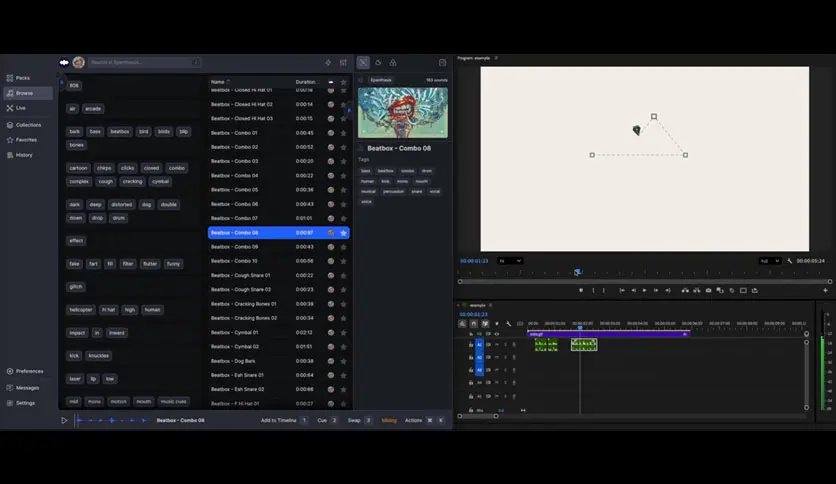This screenshot has height=484, width=836.
Task: Click the white cloud logo icon
Action: tap(64, 62)
